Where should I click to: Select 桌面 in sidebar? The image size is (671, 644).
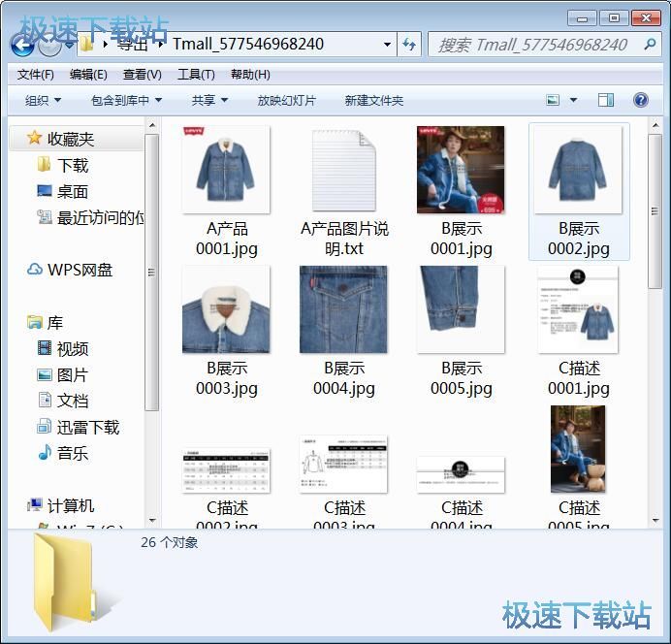click(62, 191)
